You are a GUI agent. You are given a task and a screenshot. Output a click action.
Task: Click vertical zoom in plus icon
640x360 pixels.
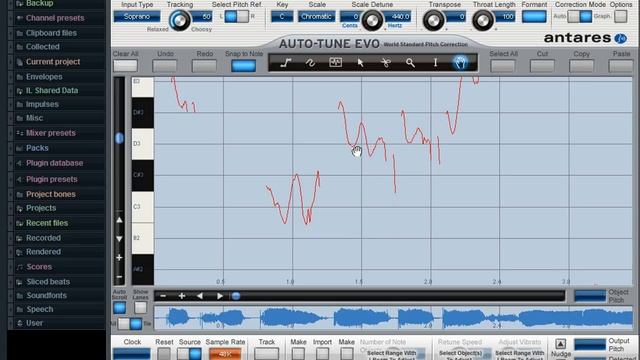[119, 258]
